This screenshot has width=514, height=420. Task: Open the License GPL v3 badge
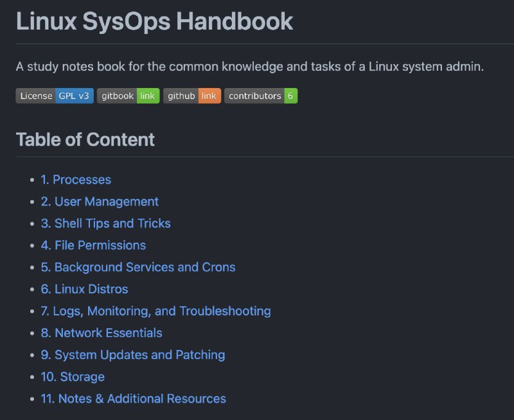click(55, 96)
